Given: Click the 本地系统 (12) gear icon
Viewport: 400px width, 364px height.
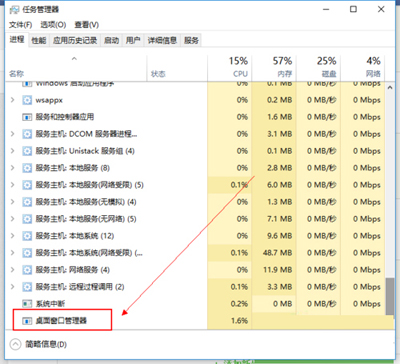Looking at the screenshot, I should click(x=27, y=236).
